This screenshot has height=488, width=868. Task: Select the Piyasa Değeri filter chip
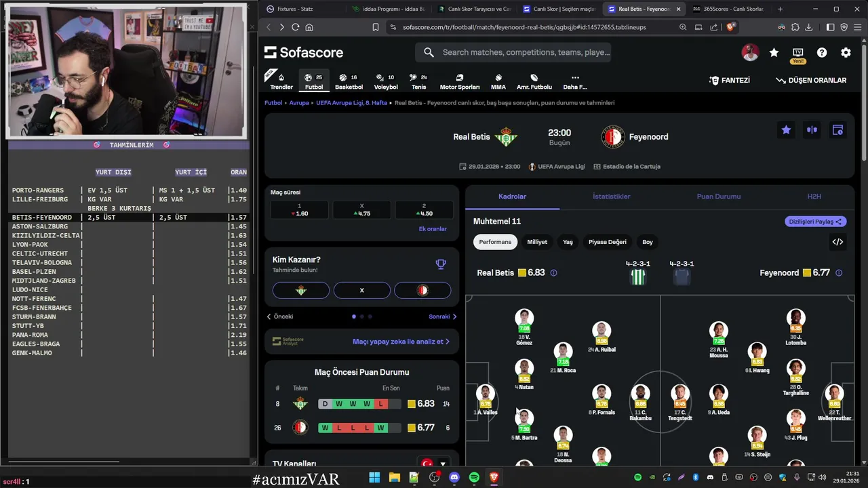[608, 242]
